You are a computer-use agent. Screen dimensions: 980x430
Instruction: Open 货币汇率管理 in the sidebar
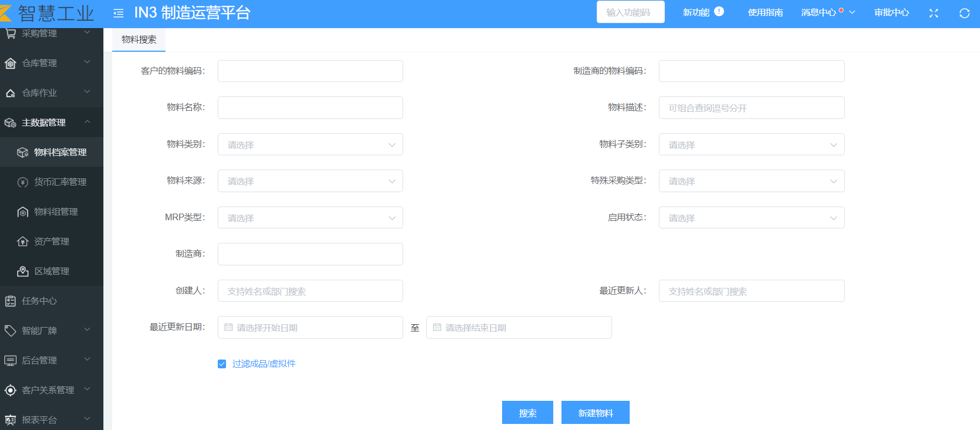click(60, 182)
